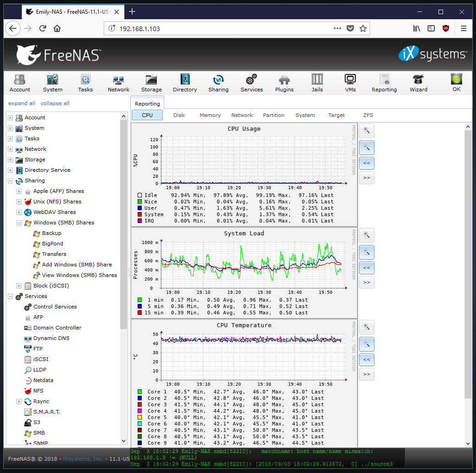Open the VMs toolbar icon
The image size is (476, 473).
click(x=350, y=83)
